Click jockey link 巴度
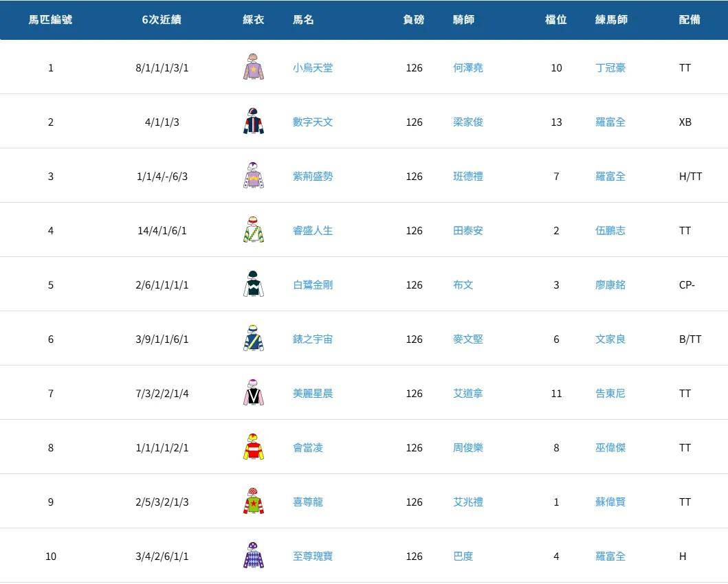The width and height of the screenshot is (728, 584). pos(462,556)
